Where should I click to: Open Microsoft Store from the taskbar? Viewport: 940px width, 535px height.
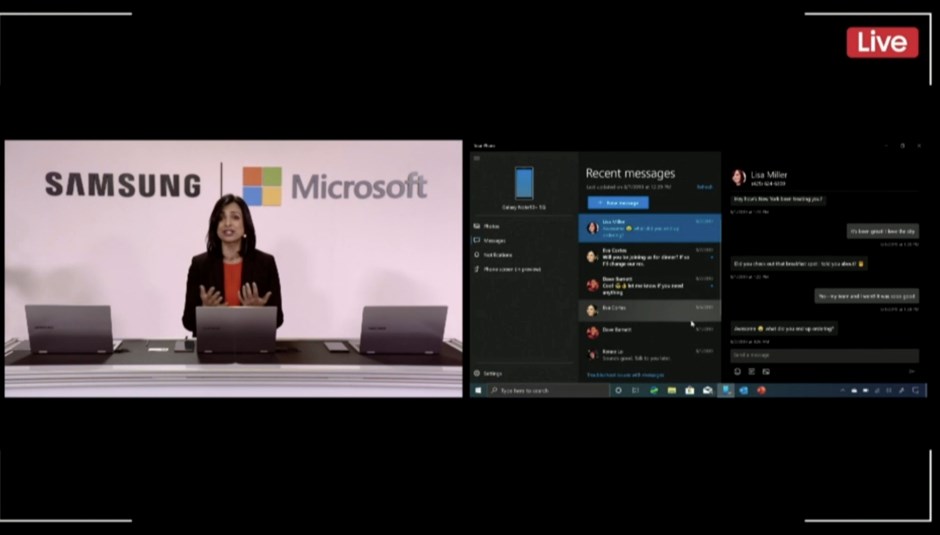tap(689, 390)
